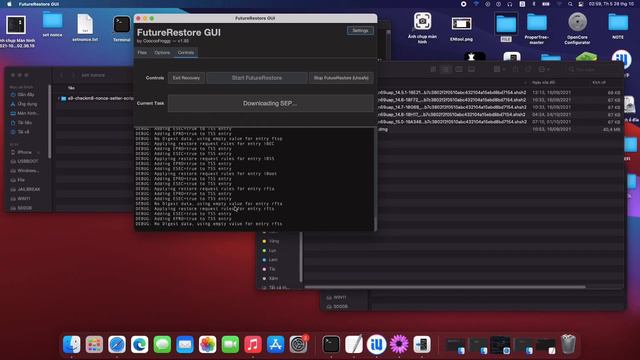Go back in the left Finder window
Screen dimensions: 640x360
62,75
